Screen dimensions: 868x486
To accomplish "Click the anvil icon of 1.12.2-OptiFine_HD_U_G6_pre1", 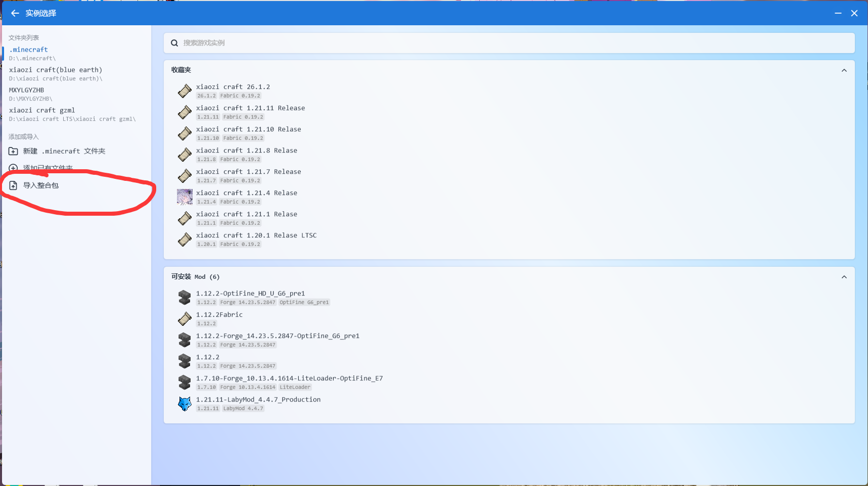I will coord(185,298).
